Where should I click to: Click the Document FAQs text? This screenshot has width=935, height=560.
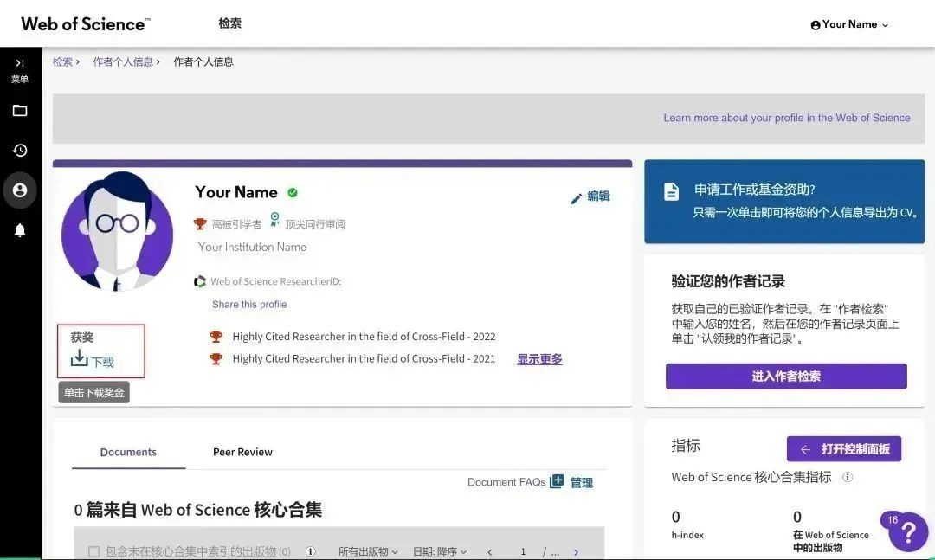(x=506, y=482)
